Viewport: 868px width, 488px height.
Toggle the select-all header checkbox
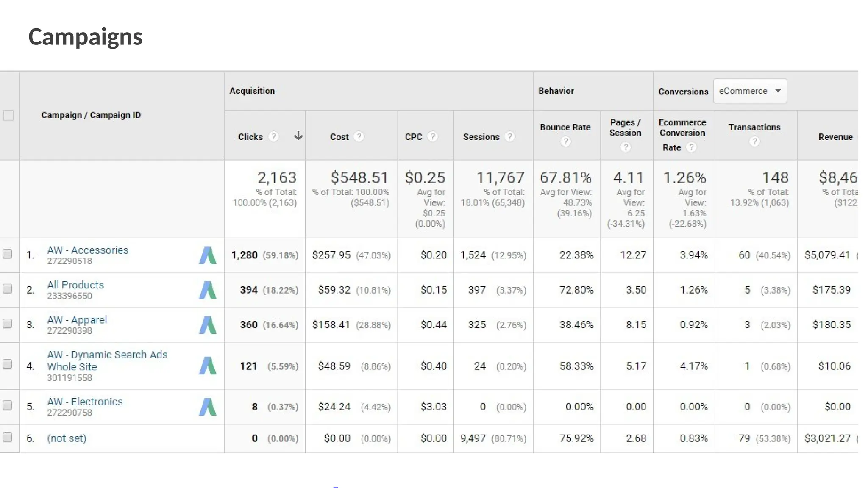pyautogui.click(x=8, y=115)
